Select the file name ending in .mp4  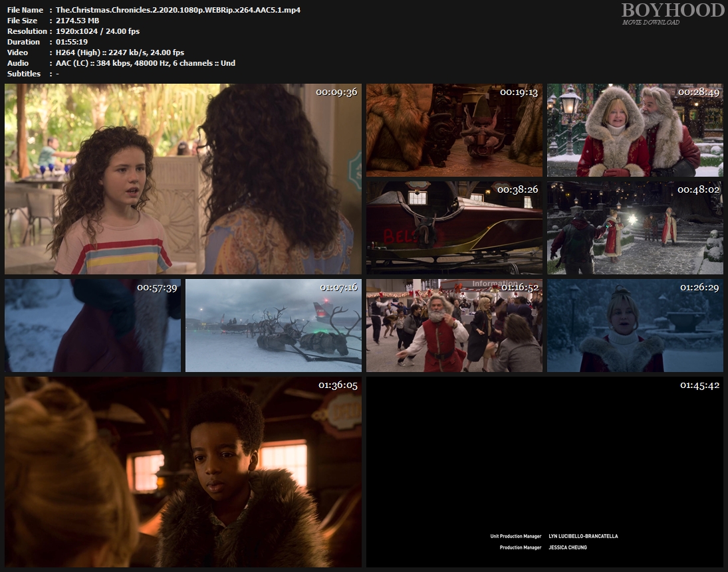(178, 10)
